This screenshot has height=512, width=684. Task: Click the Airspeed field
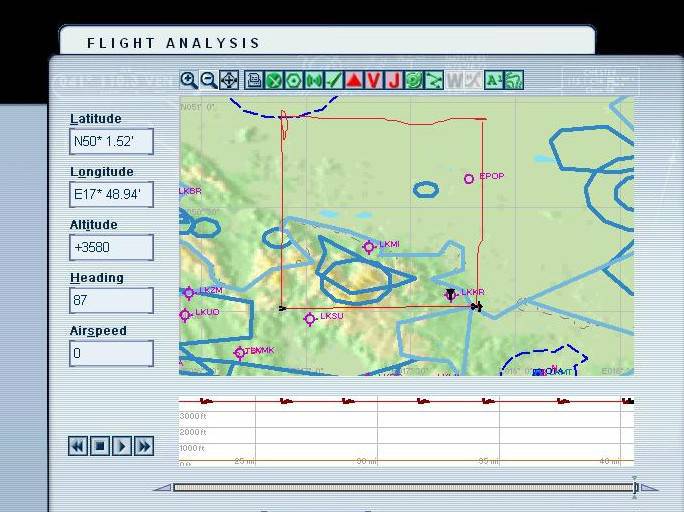[112, 353]
